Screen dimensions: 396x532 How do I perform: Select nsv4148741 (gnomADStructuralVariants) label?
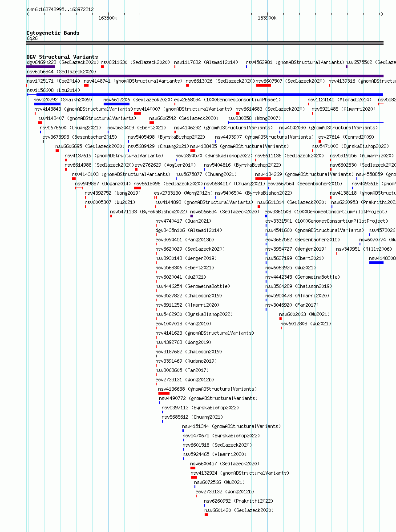pyautogui.click(x=133, y=81)
